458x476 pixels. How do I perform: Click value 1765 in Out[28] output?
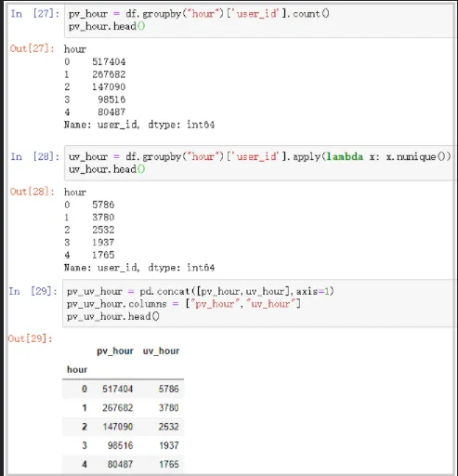coord(103,255)
